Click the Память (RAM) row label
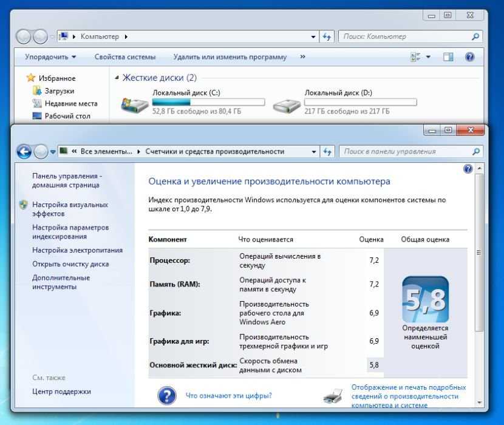 [x=175, y=284]
